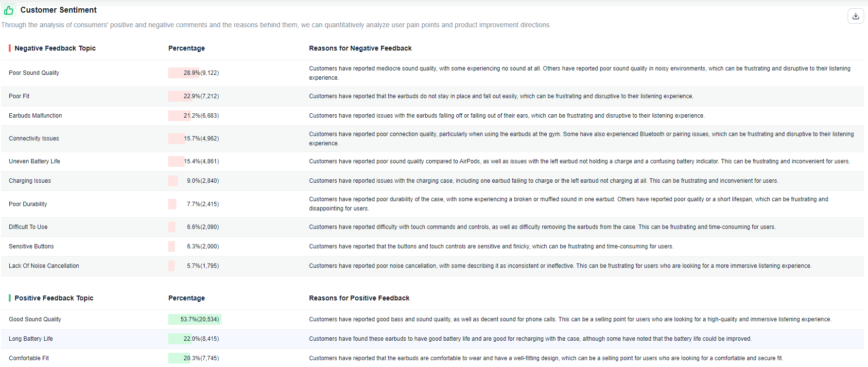Click the reason about recharging with the case
Screen dimensions: 868x367
[530, 339]
